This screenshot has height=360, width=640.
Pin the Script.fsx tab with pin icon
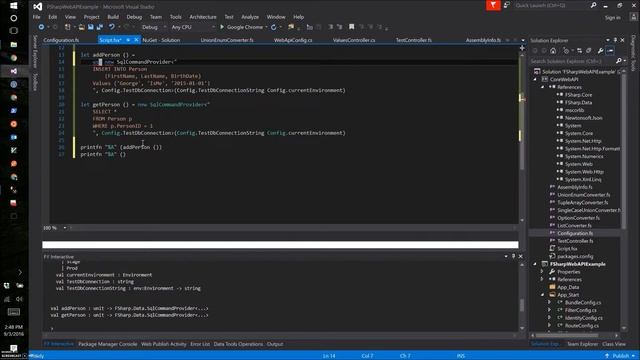coord(128,40)
